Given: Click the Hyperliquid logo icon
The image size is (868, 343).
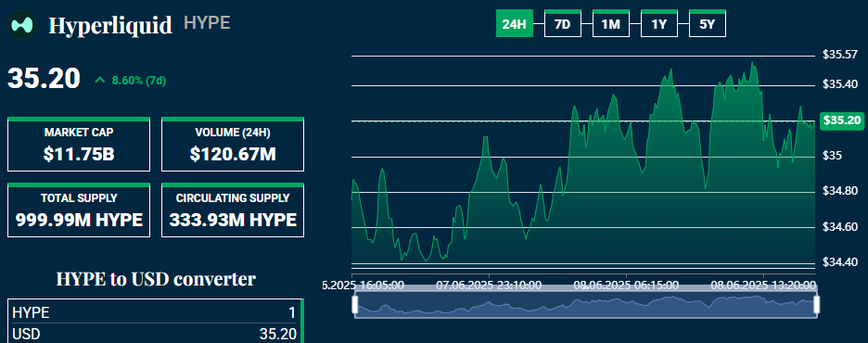Looking at the screenshot, I should [x=21, y=25].
